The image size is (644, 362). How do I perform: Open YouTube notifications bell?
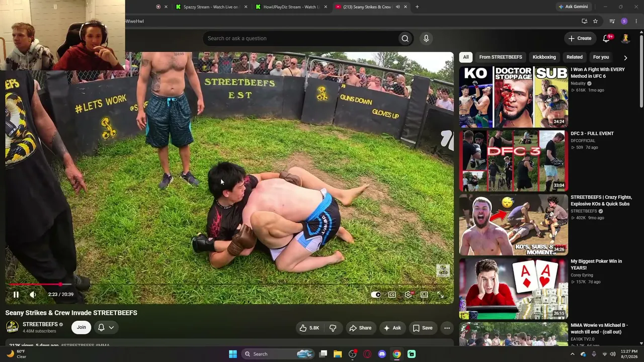click(x=607, y=38)
